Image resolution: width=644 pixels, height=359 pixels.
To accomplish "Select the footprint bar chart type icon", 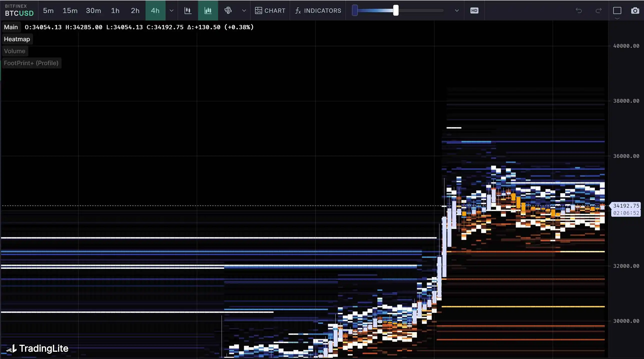I will pos(208,10).
